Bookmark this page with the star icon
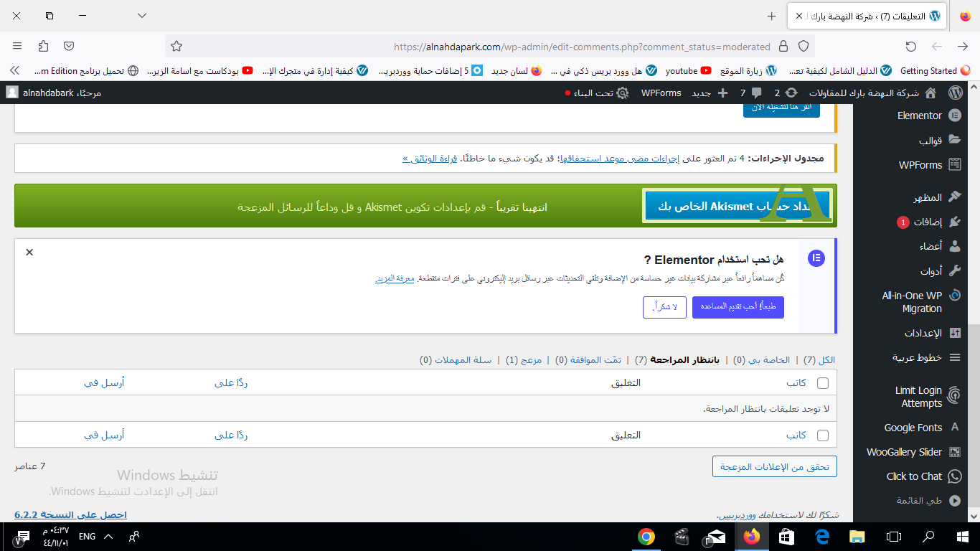Image resolution: width=980 pixels, height=551 pixels. 176,47
